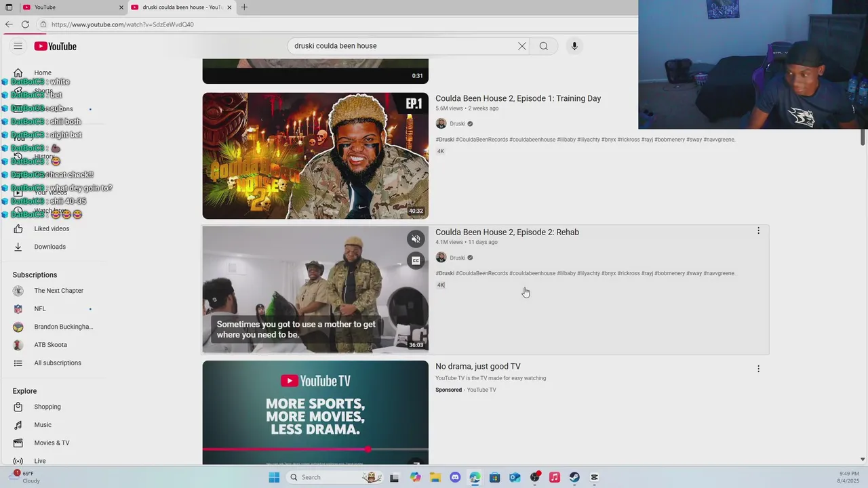Click the browser tab actions icon

coord(9,7)
